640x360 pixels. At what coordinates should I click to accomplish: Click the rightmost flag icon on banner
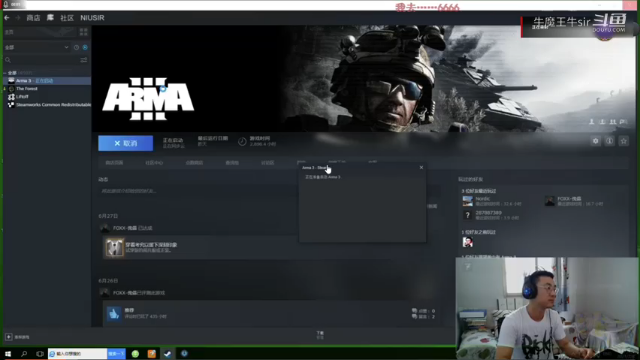click(x=623, y=122)
